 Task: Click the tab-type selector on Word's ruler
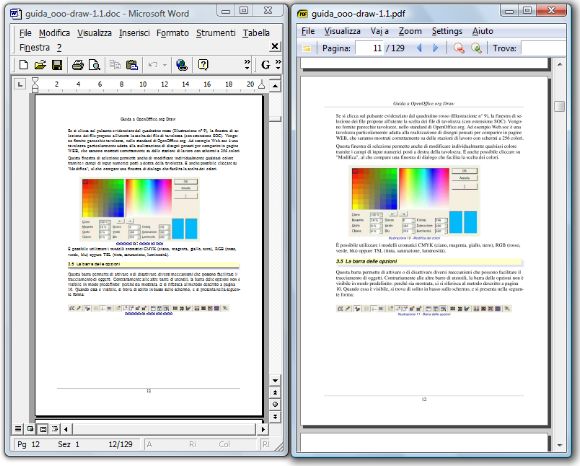(20, 85)
